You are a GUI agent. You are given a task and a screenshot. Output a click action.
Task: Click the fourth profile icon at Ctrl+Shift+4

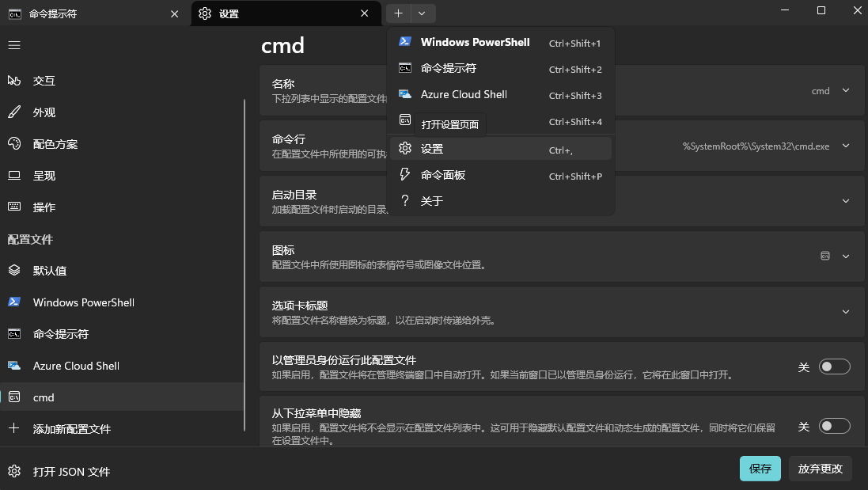pos(405,120)
